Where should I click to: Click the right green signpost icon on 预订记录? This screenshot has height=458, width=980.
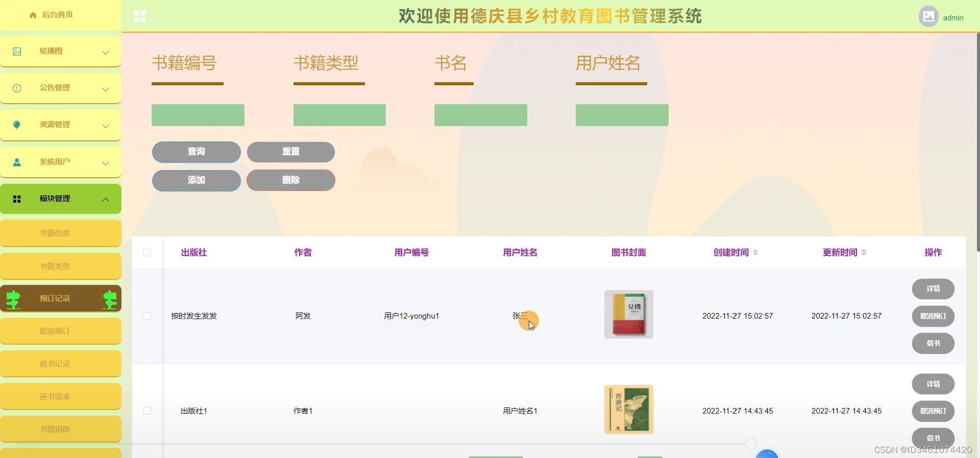110,300
